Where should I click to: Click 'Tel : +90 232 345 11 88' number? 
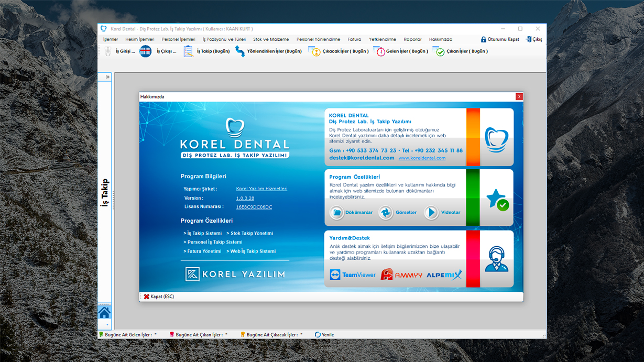(432, 150)
